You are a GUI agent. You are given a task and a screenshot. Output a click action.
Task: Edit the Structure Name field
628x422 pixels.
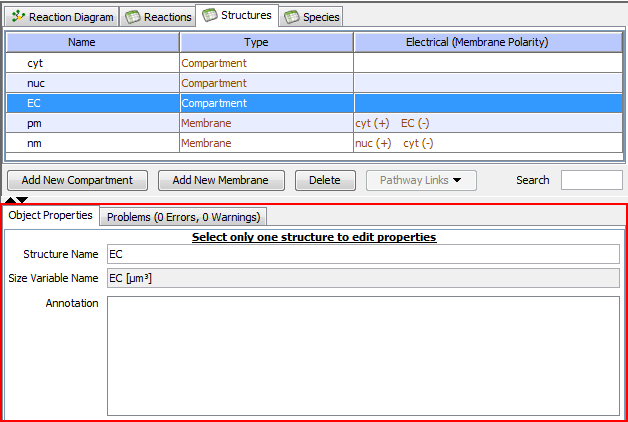click(x=363, y=254)
